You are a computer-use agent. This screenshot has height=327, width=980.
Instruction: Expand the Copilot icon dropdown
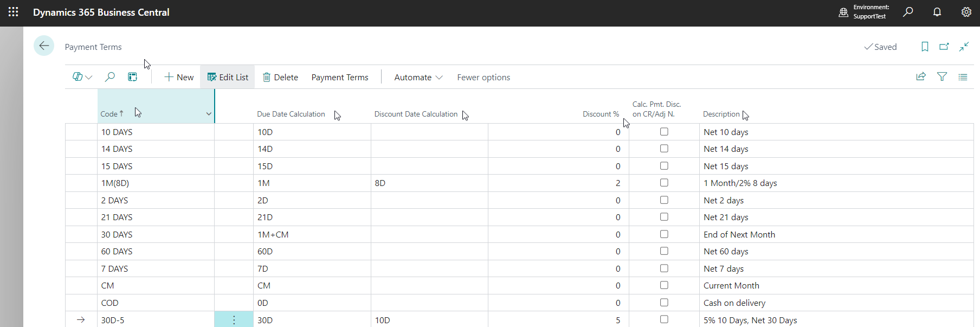(82, 77)
